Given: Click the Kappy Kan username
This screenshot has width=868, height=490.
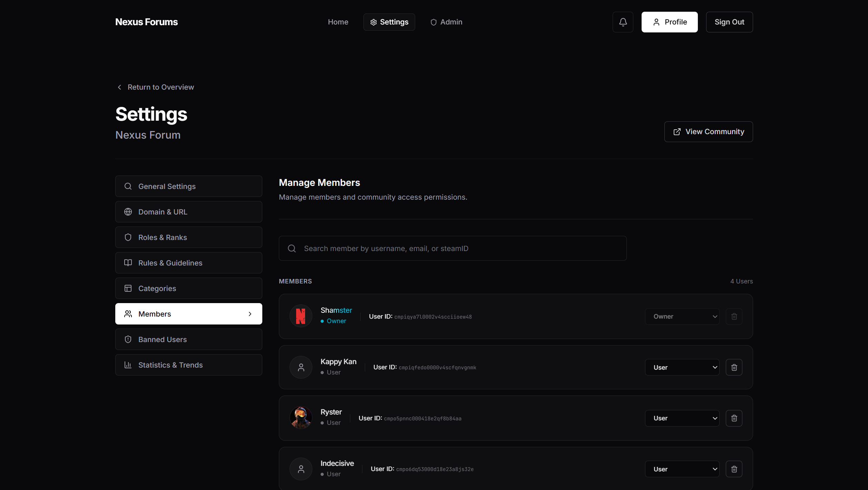Looking at the screenshot, I should tap(338, 362).
